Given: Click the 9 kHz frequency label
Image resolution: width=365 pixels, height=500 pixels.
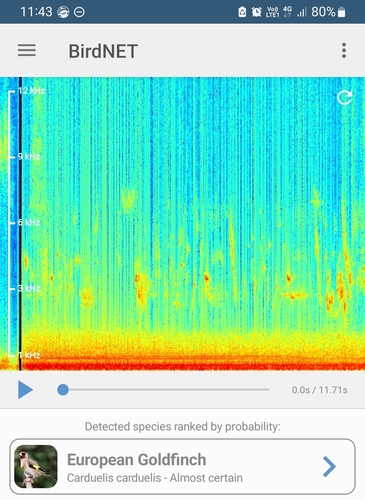Looking at the screenshot, I should [29, 156].
